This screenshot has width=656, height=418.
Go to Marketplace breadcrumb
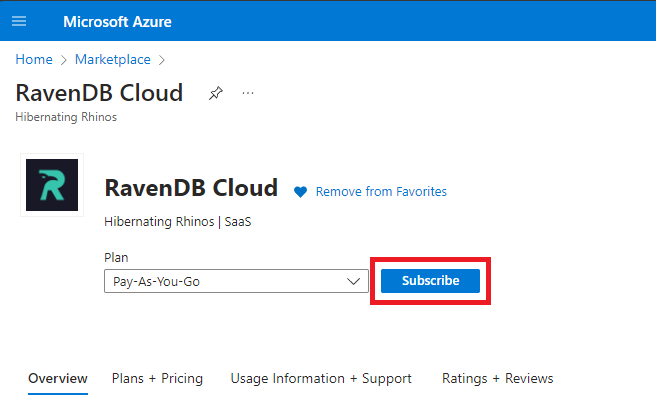[113, 59]
